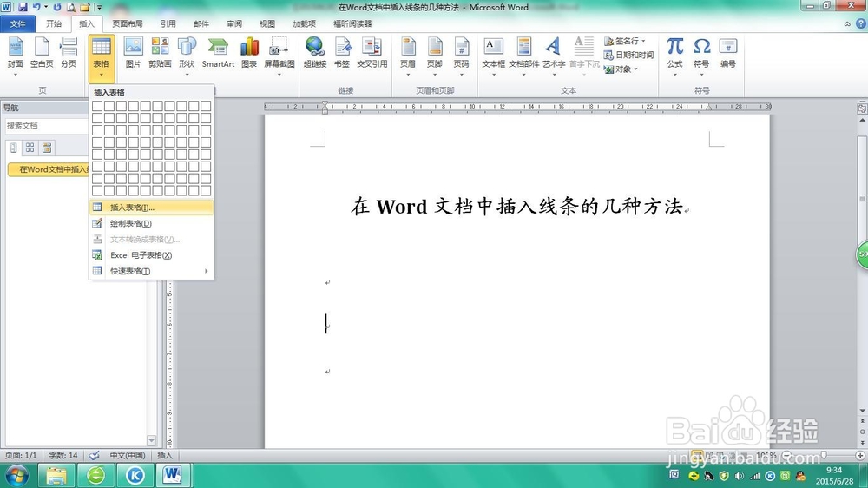
Task: Switch to Mailings (邮件) tab
Action: point(201,23)
